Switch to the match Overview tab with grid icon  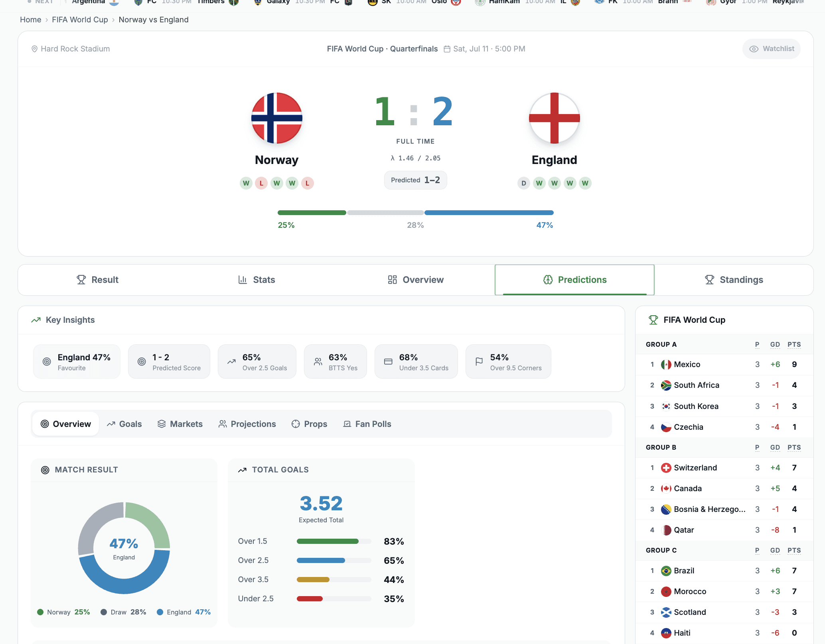(x=415, y=280)
